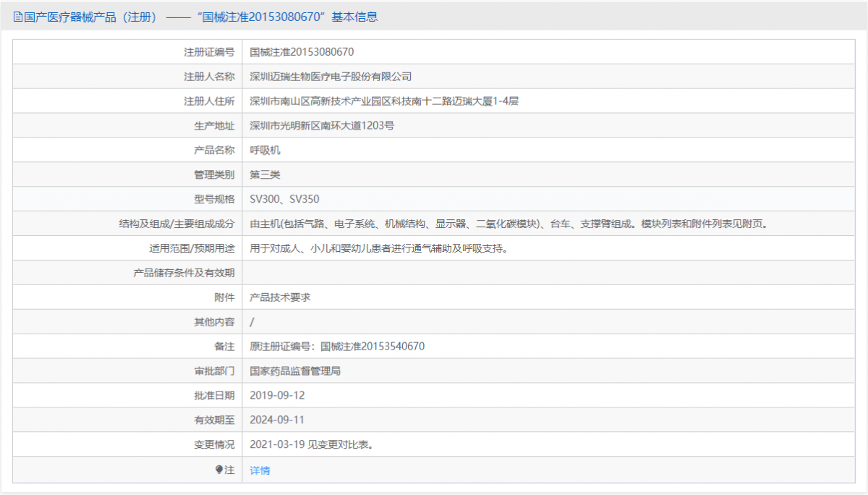
Task: Click the 批准日期 label cell
Action: (127, 396)
